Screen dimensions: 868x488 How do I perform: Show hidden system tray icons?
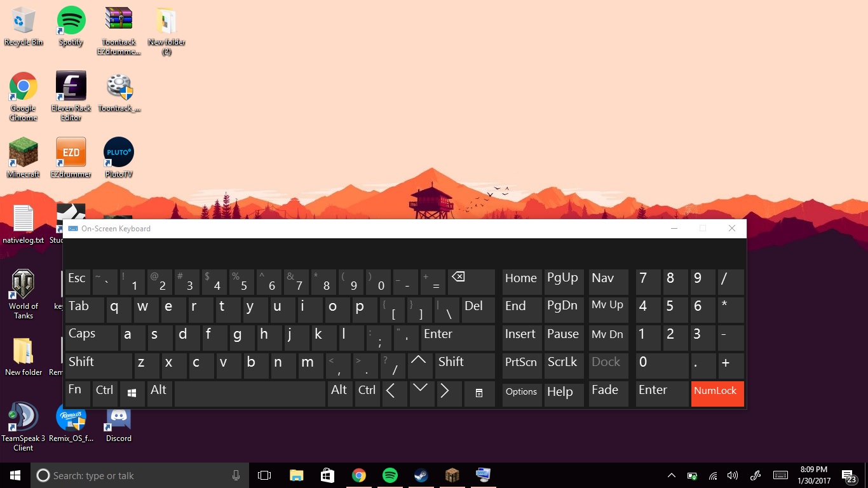(x=671, y=475)
